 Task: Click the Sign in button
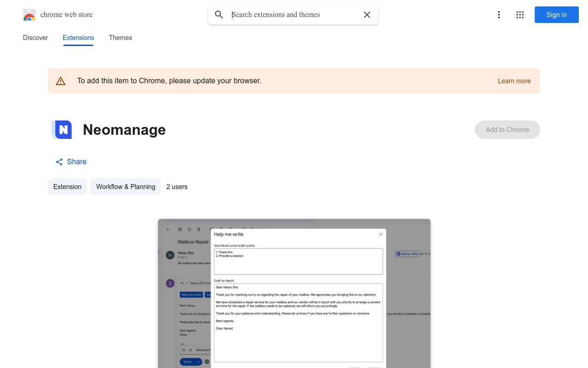point(557,15)
